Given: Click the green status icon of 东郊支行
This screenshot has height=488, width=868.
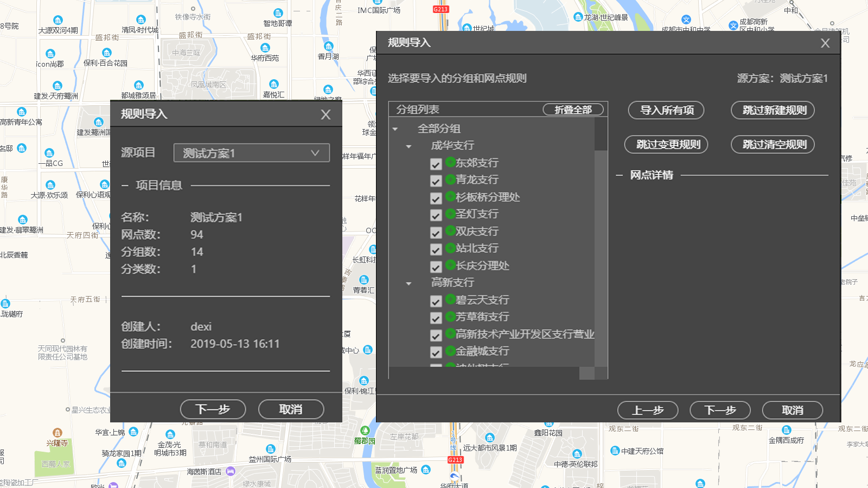Looking at the screenshot, I should pyautogui.click(x=450, y=162).
